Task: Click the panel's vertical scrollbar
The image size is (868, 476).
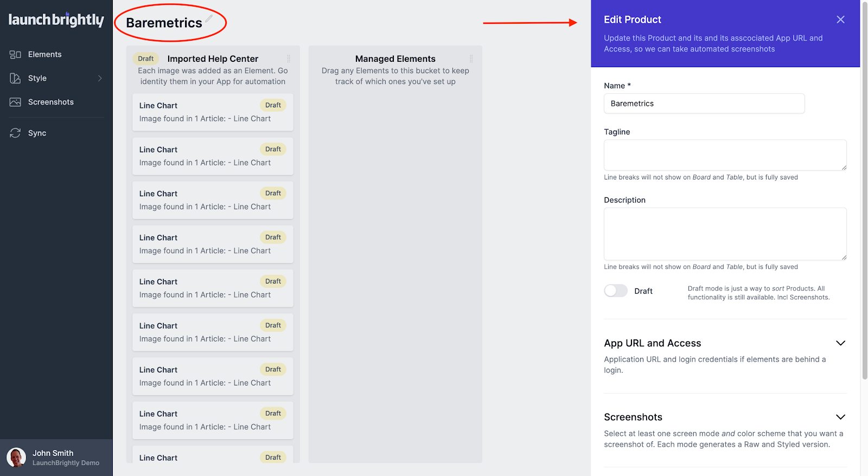Action: (x=864, y=190)
